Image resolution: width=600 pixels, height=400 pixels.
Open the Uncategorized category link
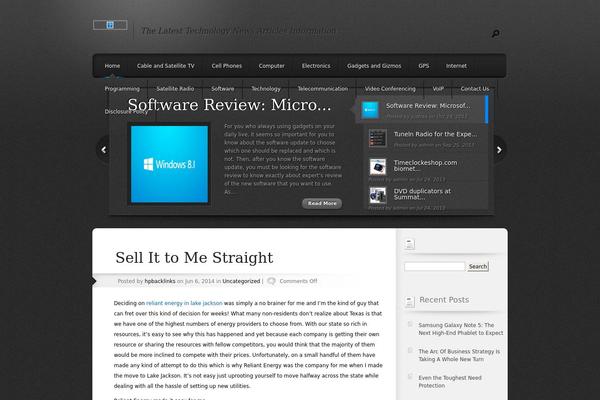(x=241, y=281)
